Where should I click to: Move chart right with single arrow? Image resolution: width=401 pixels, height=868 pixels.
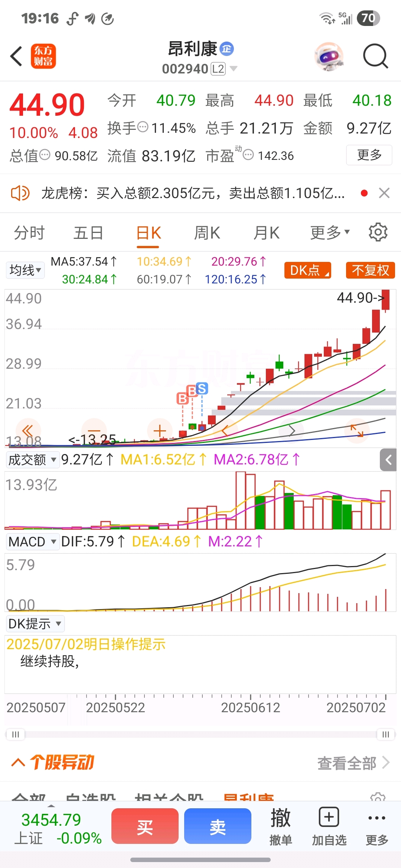[x=291, y=431]
